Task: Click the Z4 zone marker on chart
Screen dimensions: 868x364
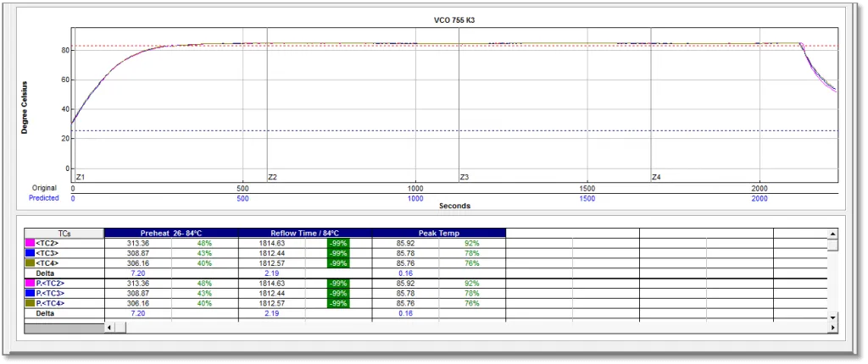Action: [655, 177]
